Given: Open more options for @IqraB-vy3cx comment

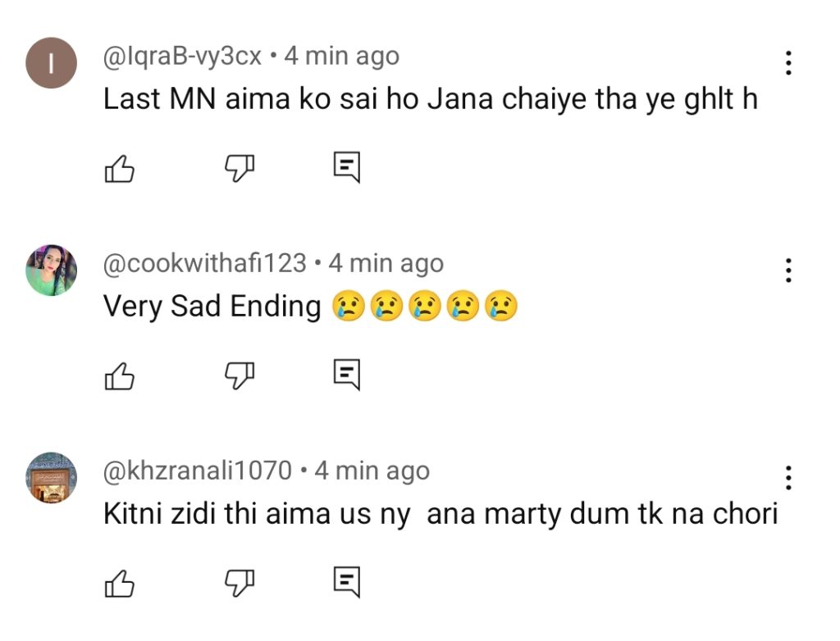Looking at the screenshot, I should (788, 62).
